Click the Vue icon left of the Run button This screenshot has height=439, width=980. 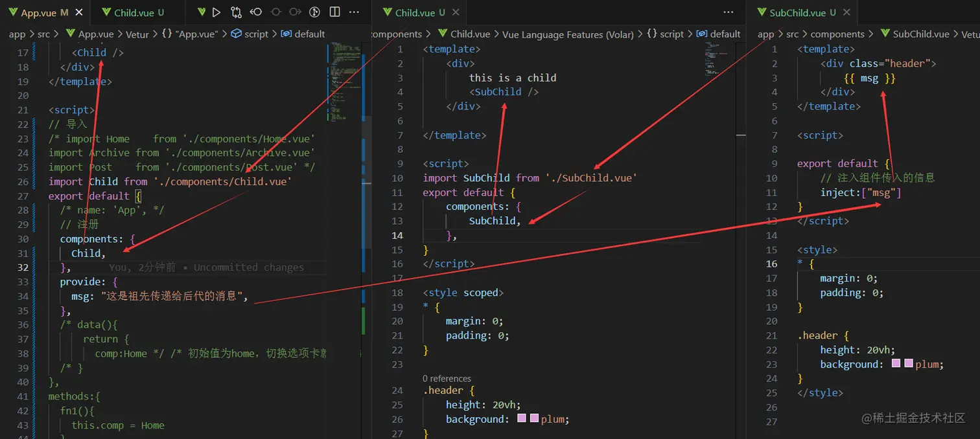[202, 12]
